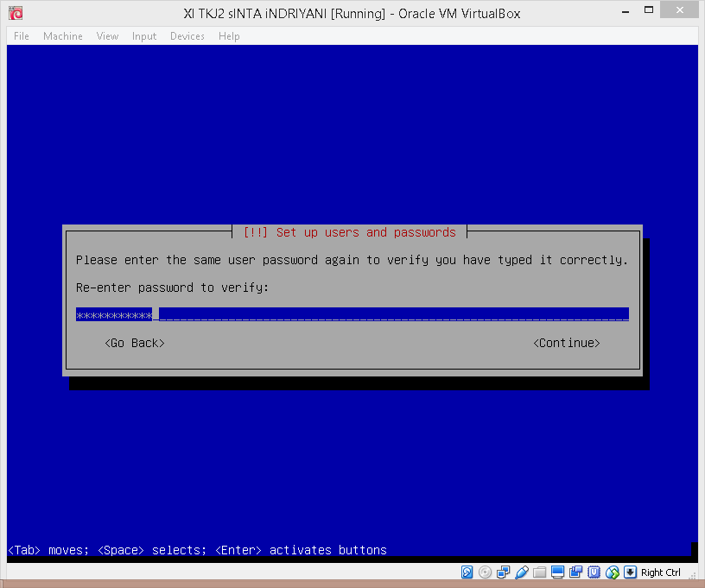Click the window resize grip corner
Viewport: 705px width, 588px height.
(693, 575)
